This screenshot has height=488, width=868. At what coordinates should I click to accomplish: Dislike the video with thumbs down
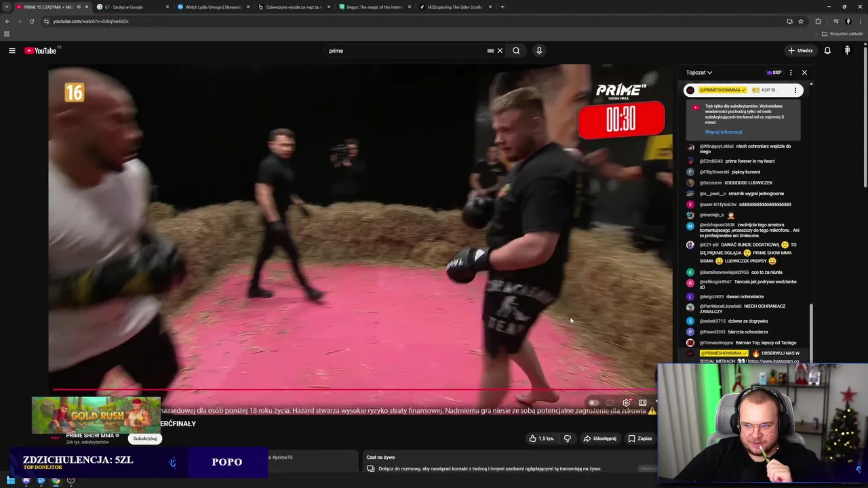pyautogui.click(x=568, y=439)
